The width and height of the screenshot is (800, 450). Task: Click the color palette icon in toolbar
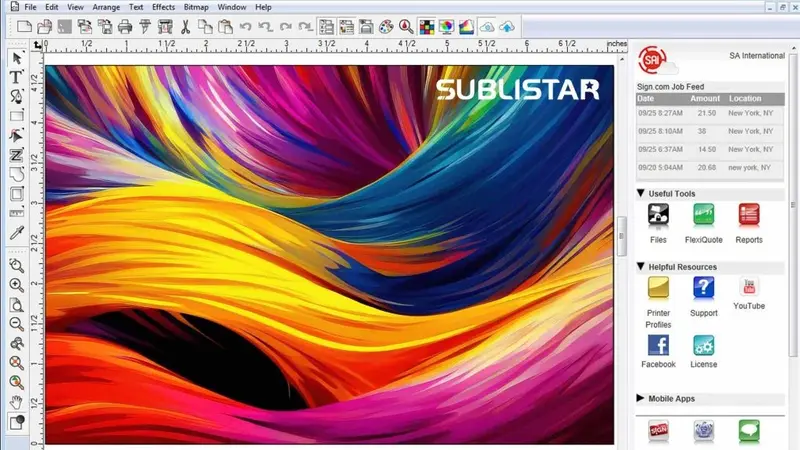386,27
